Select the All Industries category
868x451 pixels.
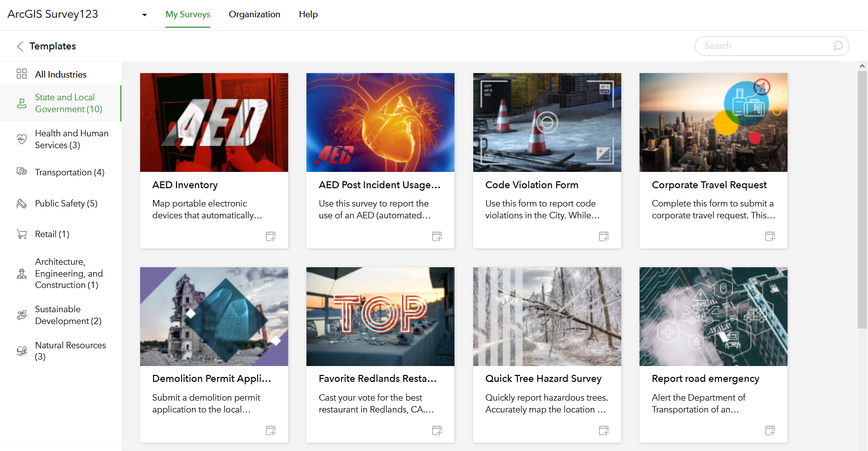[x=60, y=74]
